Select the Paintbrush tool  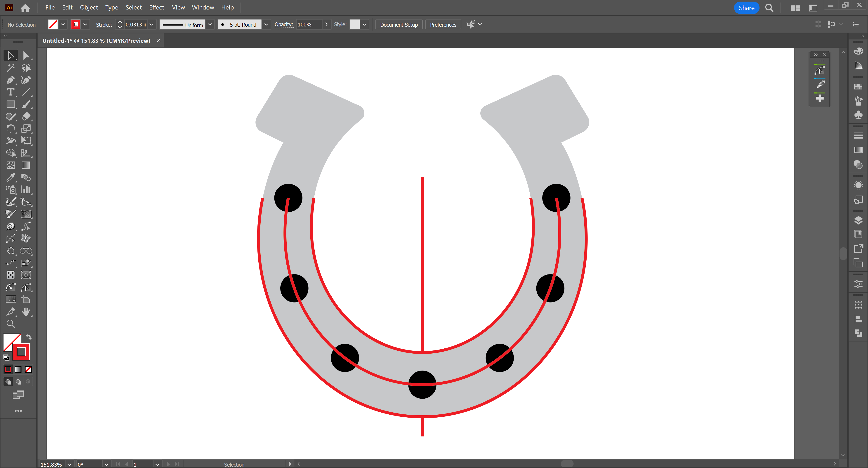point(26,104)
